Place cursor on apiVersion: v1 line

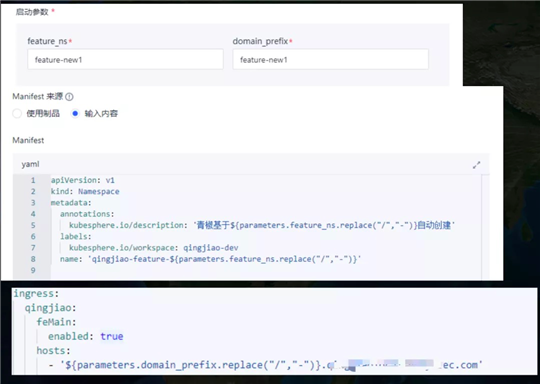point(83,180)
